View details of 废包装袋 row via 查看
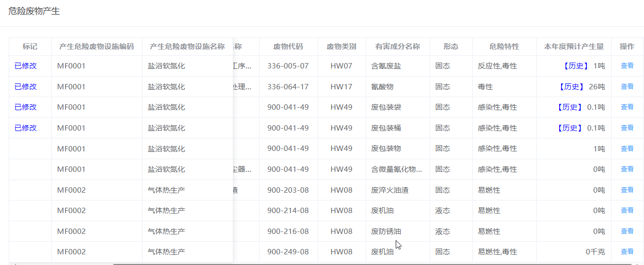Viewport: 644px width, 265px height. (627, 107)
